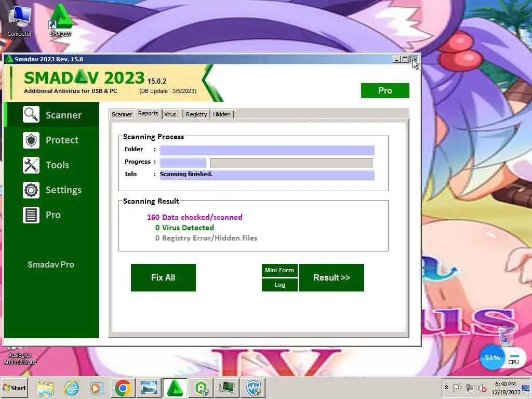
Task: Switch to the Reports tab
Action: click(x=148, y=114)
